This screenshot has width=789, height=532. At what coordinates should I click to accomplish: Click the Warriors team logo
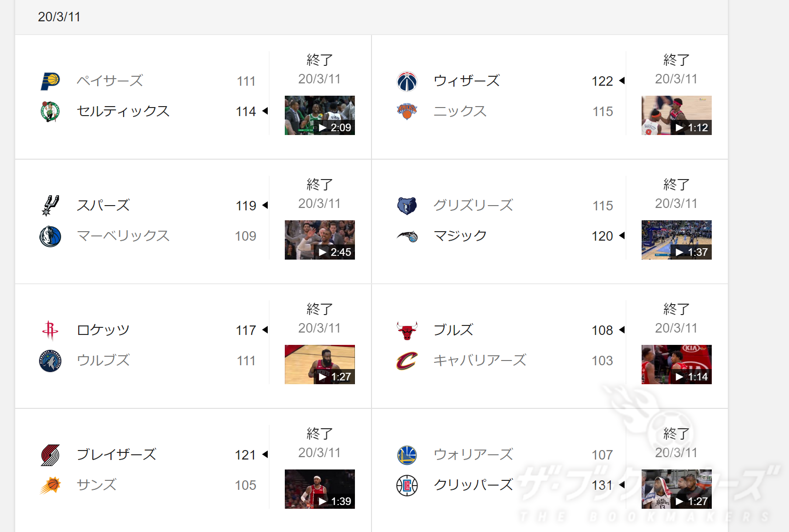point(407,454)
